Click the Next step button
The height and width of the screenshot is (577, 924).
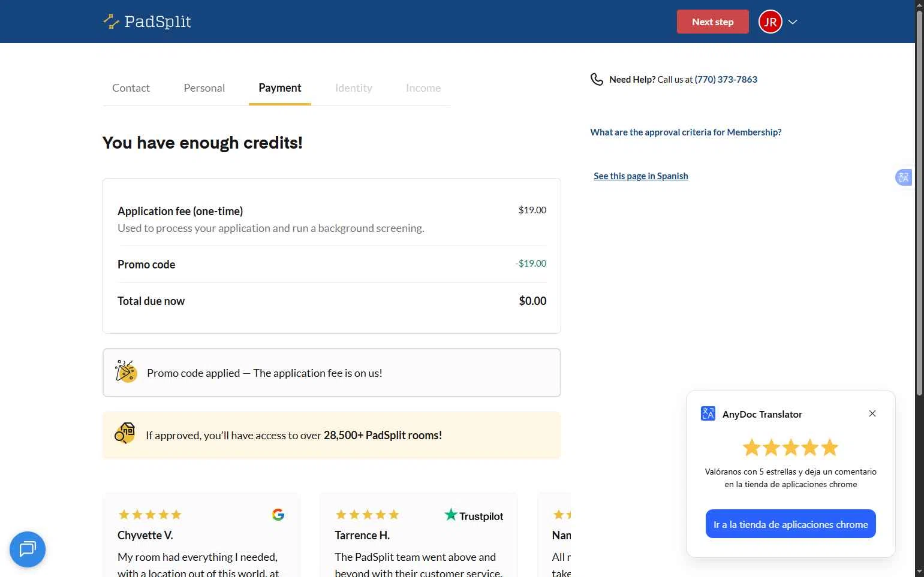pos(712,22)
